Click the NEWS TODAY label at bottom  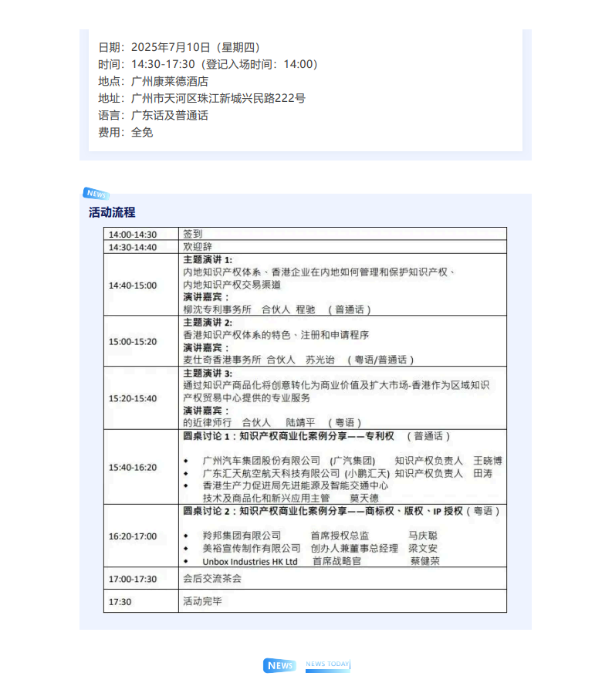coord(328,664)
